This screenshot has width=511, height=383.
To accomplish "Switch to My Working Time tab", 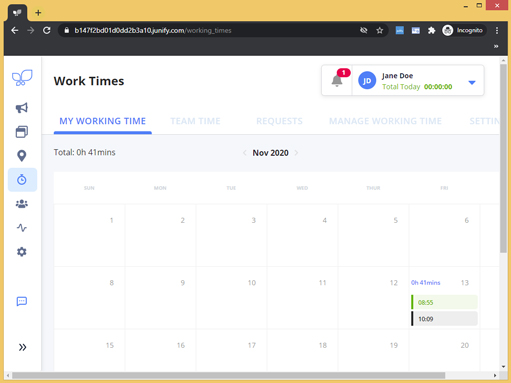I will click(x=103, y=121).
